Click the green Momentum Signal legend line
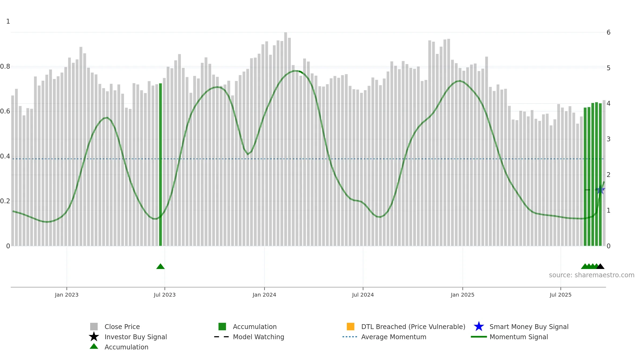Viewport: 644px width, 362px height. click(479, 337)
